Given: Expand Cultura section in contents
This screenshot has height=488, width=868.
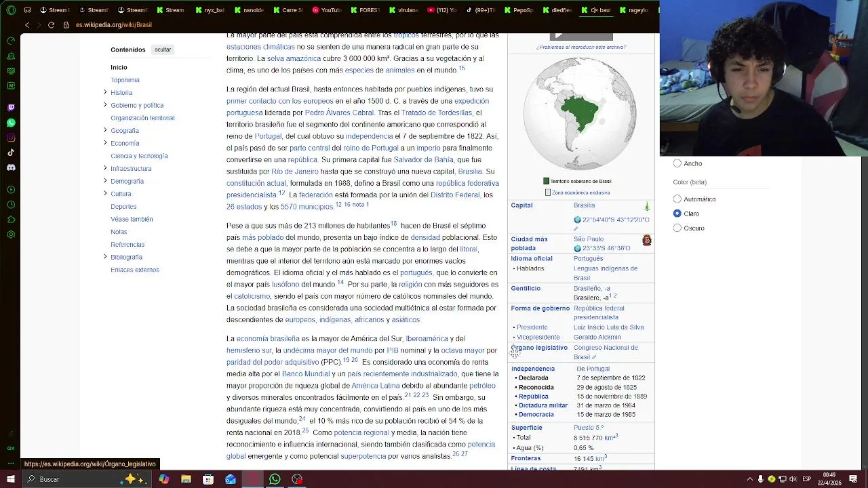Looking at the screenshot, I should click(105, 194).
